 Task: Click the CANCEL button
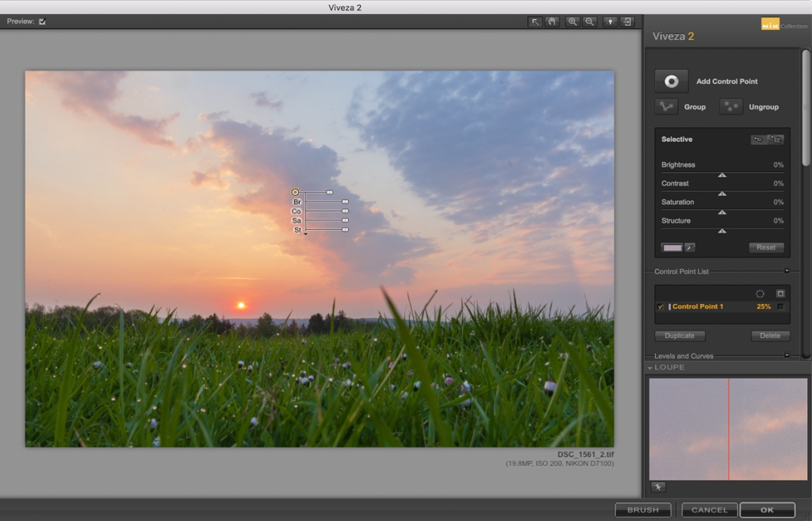[x=710, y=510]
